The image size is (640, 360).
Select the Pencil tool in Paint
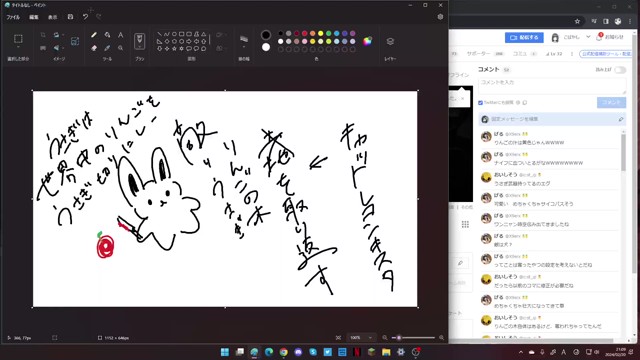(x=94, y=35)
